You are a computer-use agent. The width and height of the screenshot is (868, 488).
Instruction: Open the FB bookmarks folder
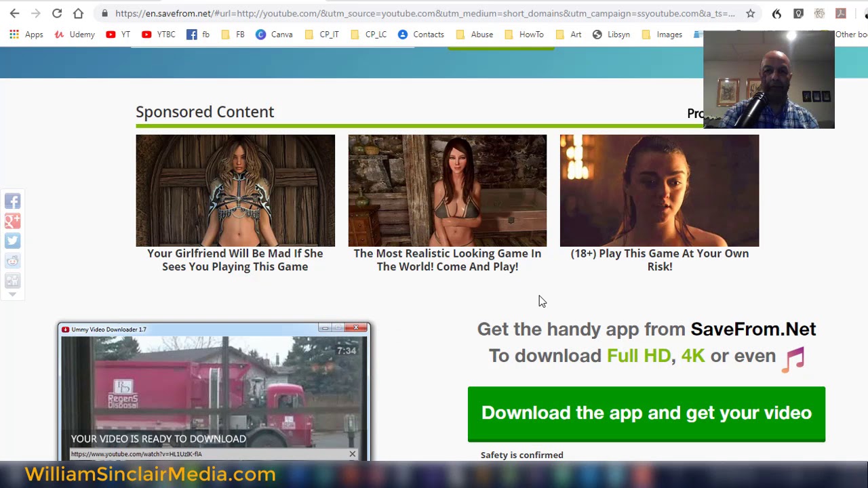(x=233, y=35)
